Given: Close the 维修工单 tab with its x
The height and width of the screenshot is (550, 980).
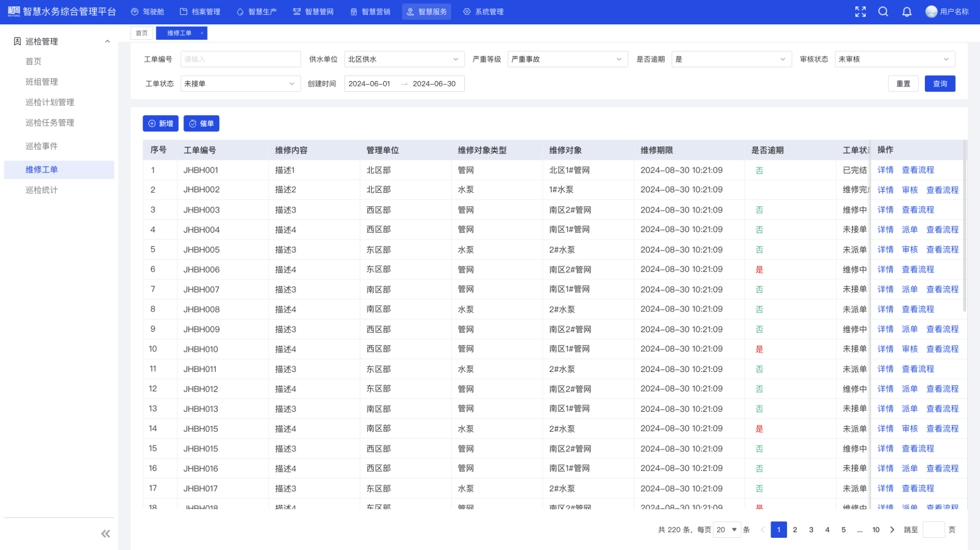Looking at the screenshot, I should pyautogui.click(x=202, y=32).
